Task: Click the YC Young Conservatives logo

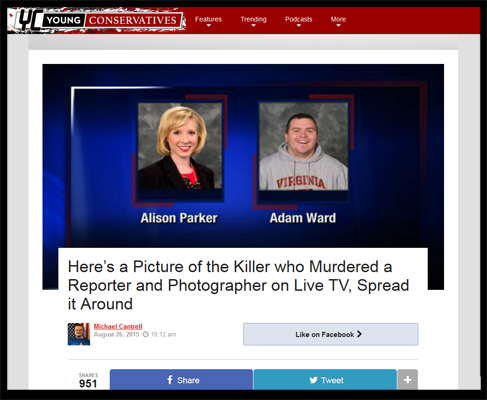Action: coord(97,20)
